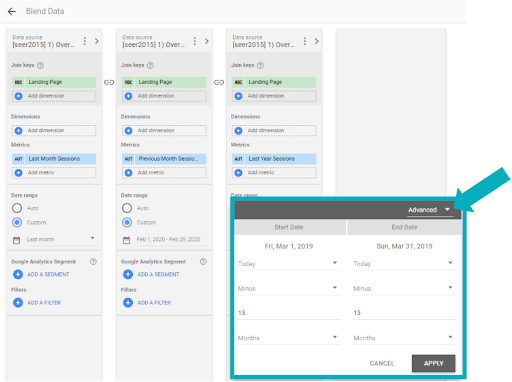Open third data source three-dot menu
The width and height of the screenshot is (512, 382).
[305, 41]
